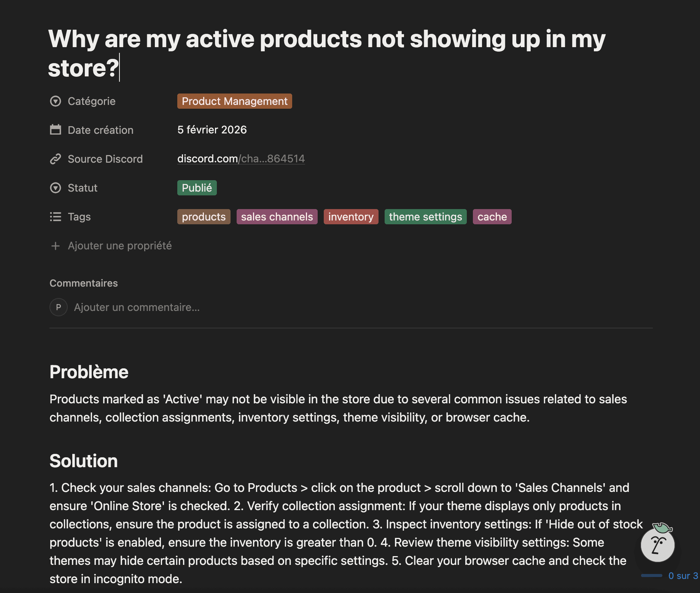Viewport: 700px width, 593px height.
Task: Click the list icon next to Tags
Action: 56,216
